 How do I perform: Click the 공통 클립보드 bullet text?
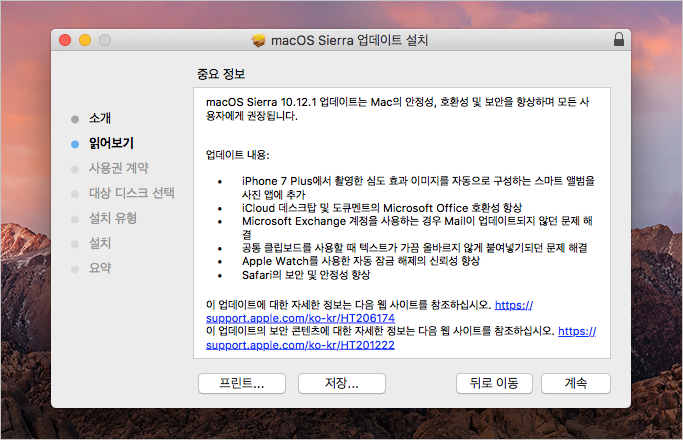click(x=415, y=248)
